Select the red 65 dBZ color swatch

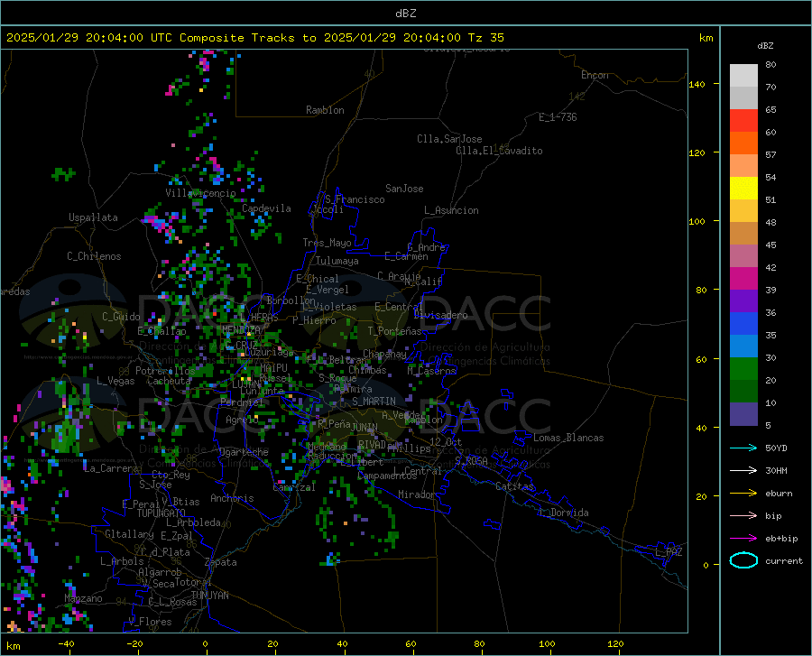[743, 121]
